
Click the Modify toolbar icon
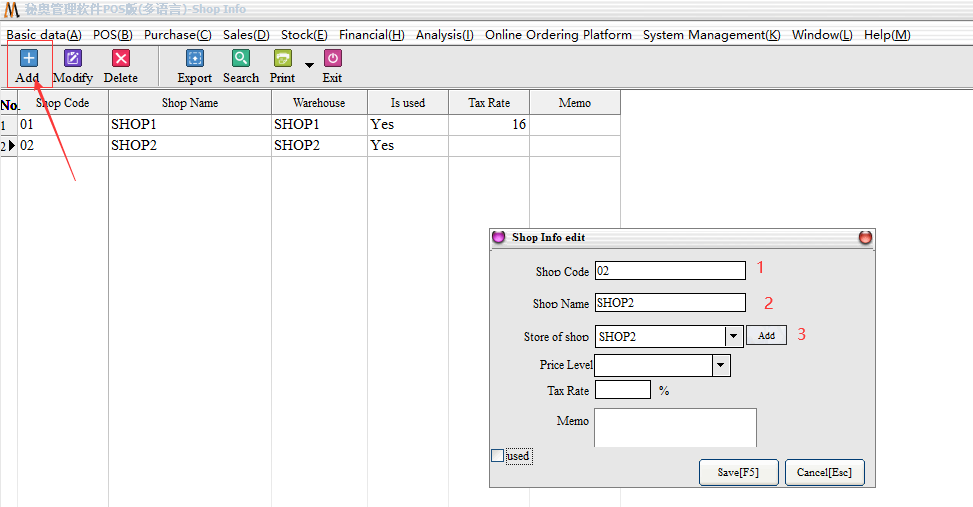tap(73, 59)
